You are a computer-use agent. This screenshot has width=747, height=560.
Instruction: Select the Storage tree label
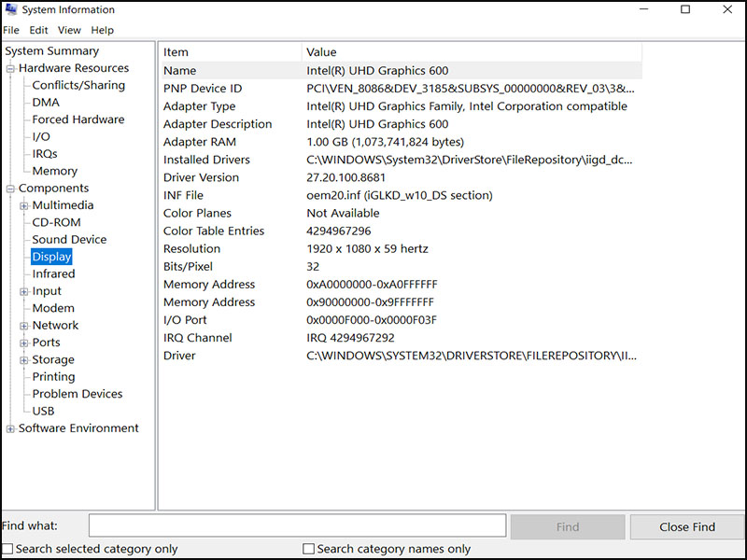tap(53, 359)
